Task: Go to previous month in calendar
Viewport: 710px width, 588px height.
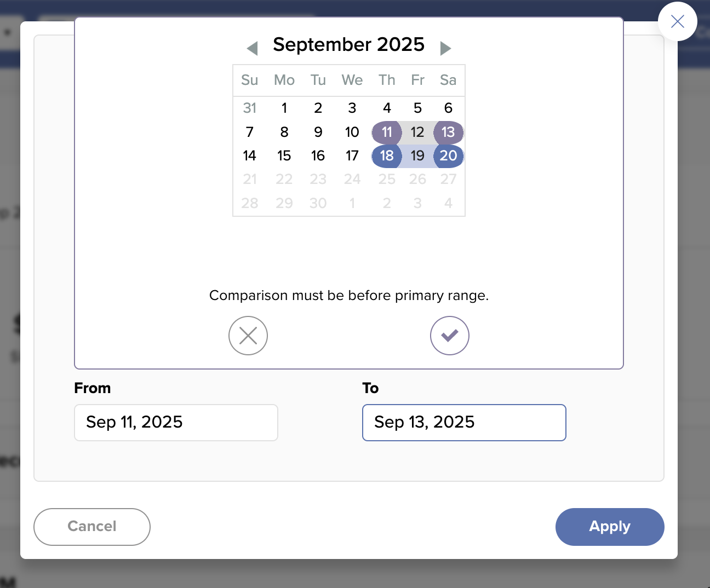Action: (x=253, y=48)
